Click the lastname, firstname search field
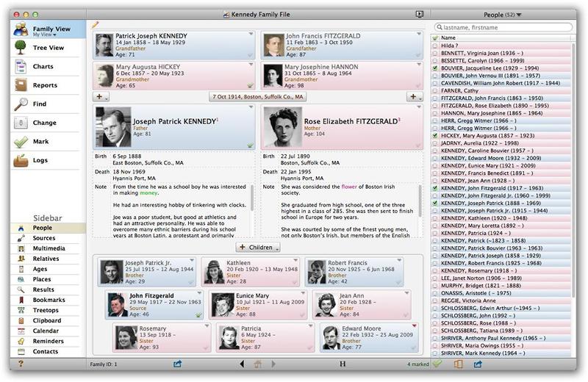Screen dimensions: 588x382 pos(503,27)
